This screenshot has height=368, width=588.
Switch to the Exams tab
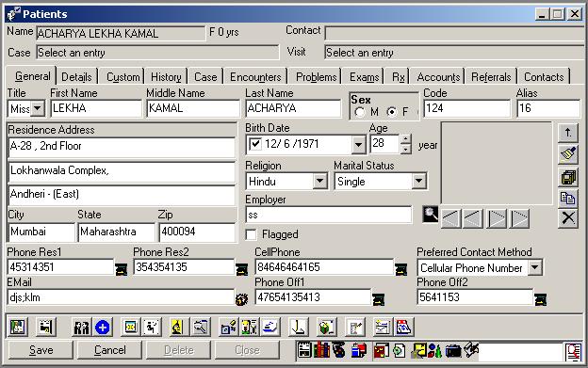(364, 77)
